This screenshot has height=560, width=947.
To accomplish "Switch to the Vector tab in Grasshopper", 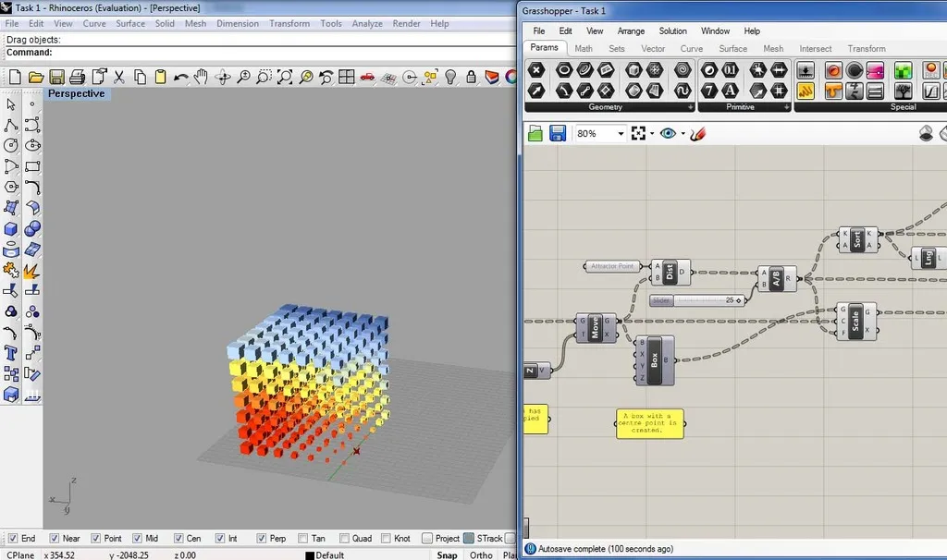I will pyautogui.click(x=653, y=48).
